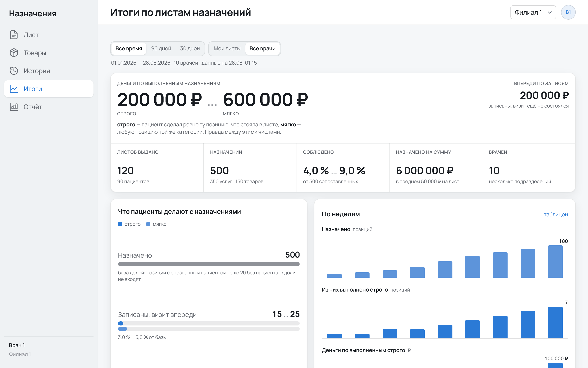The width and height of the screenshot is (588, 368).
Task: Click the 350 услуг · 150 товаров subtitle
Action: point(237,182)
